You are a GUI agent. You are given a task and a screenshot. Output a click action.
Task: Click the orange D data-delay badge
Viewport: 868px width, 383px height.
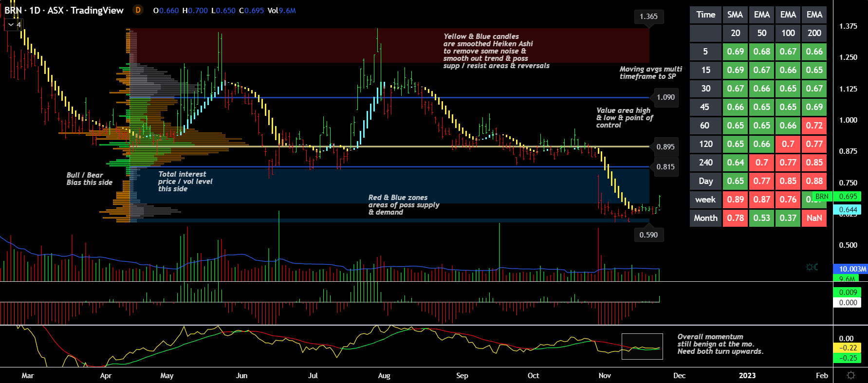pyautogui.click(x=138, y=10)
